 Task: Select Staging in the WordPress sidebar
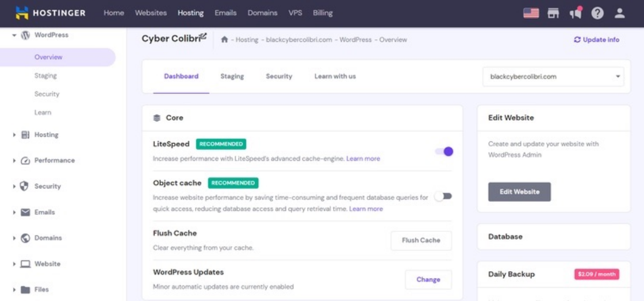(45, 75)
